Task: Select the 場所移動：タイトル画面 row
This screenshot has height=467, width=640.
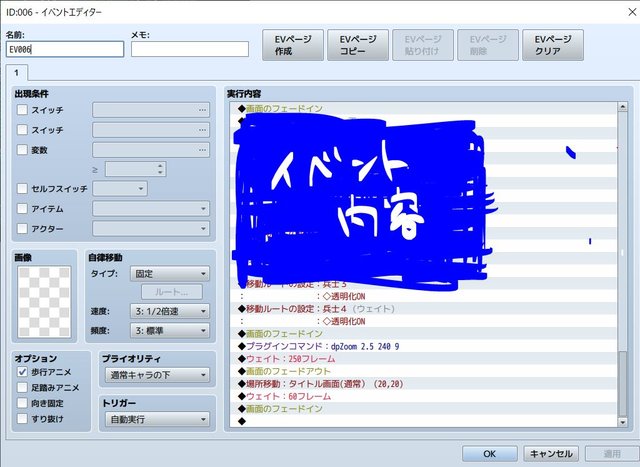Action: (x=423, y=384)
